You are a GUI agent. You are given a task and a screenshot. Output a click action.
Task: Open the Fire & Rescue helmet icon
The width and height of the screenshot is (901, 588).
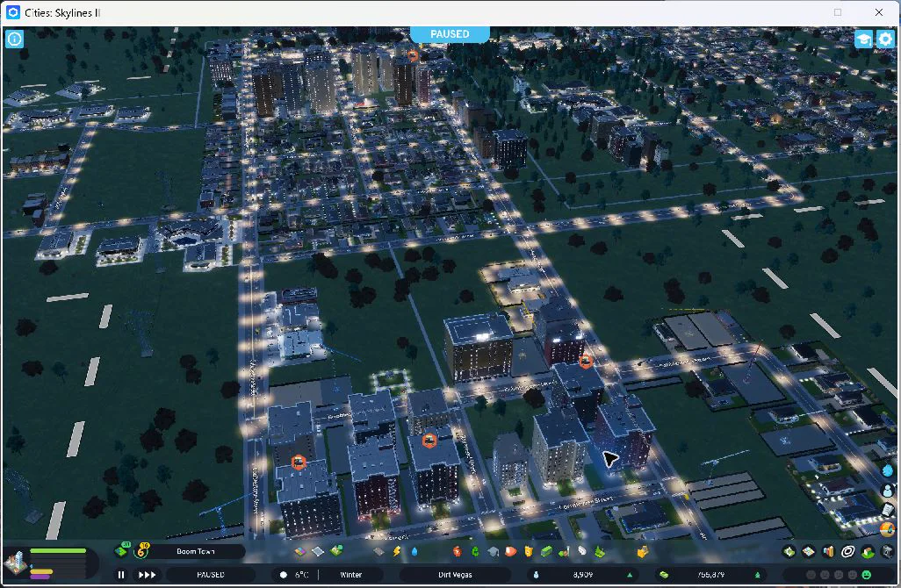pos(511,551)
